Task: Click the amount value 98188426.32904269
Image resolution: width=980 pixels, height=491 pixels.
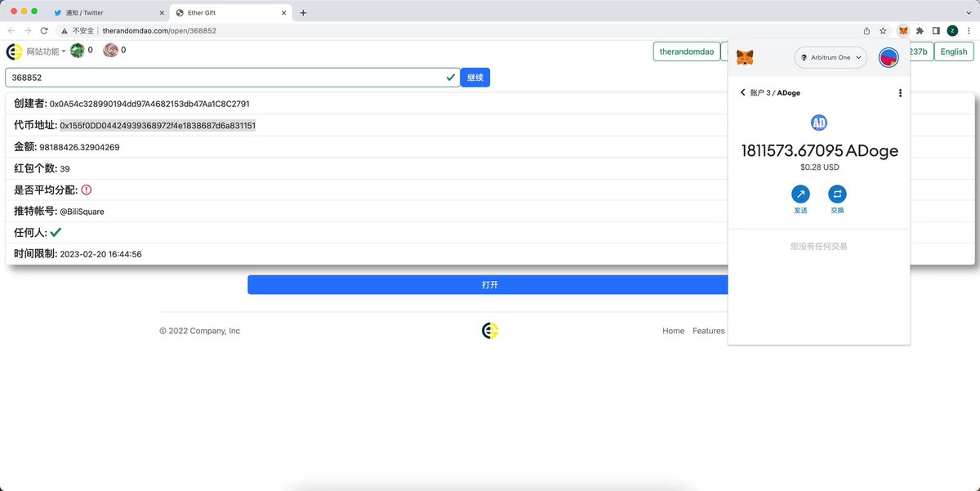Action: (80, 147)
